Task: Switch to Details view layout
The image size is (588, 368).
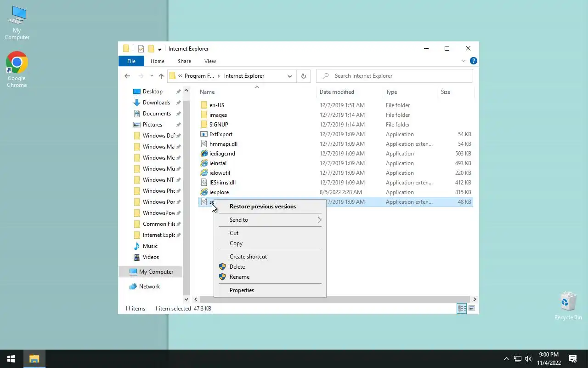Action: [x=462, y=308]
